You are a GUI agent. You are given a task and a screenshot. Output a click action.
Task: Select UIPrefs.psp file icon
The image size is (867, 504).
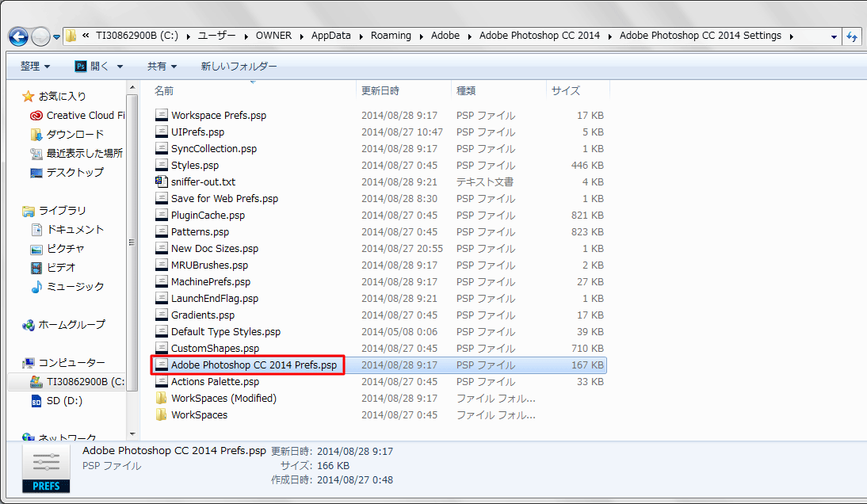[162, 132]
